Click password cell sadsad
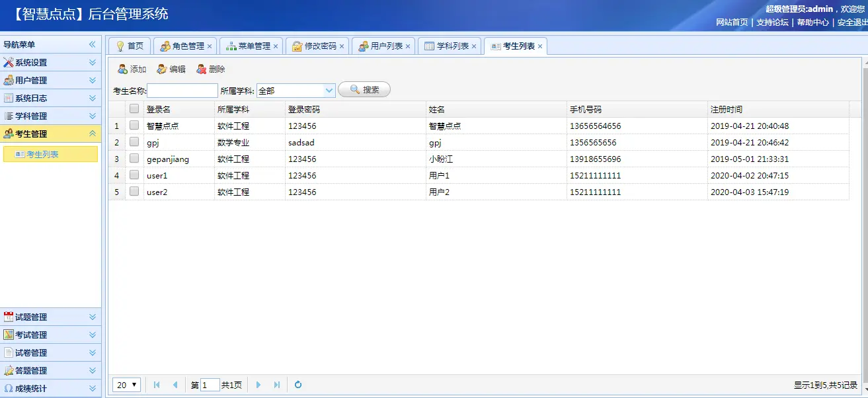Image resolution: width=868 pixels, height=398 pixels. (301, 142)
